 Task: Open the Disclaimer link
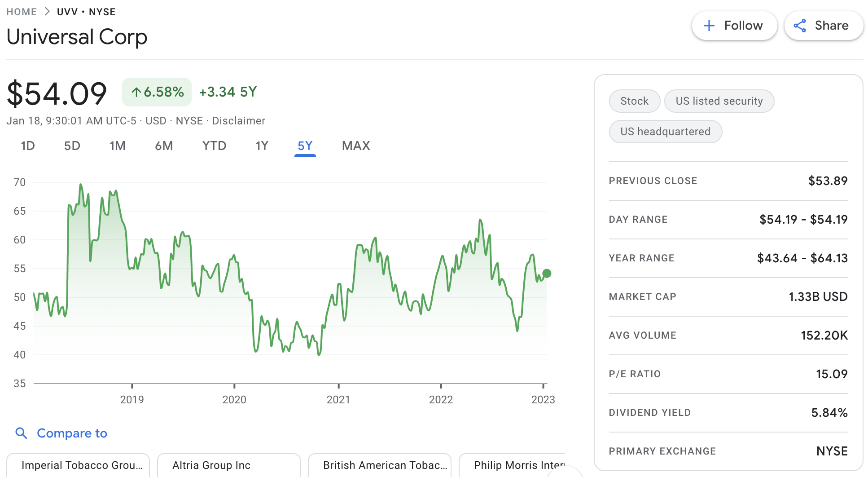tap(239, 121)
